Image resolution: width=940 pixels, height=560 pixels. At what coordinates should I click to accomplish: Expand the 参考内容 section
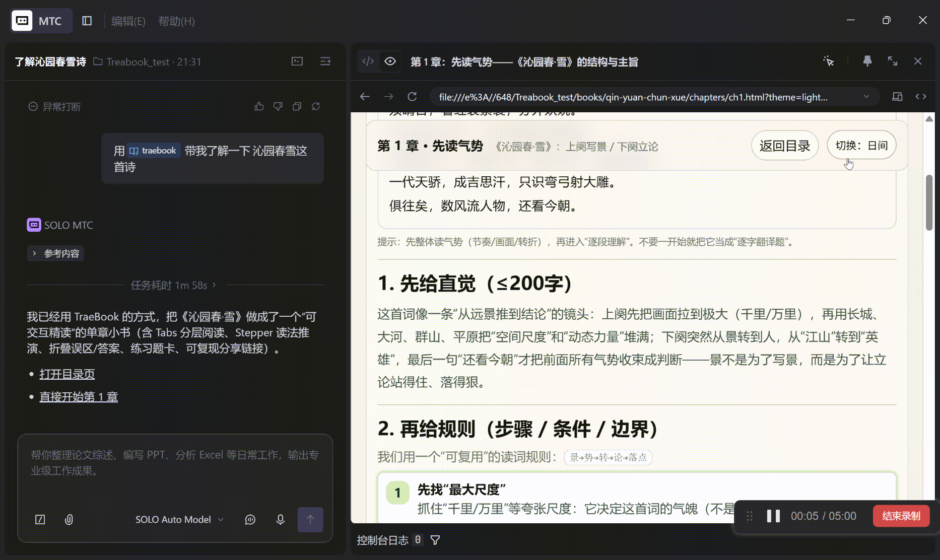pos(56,253)
